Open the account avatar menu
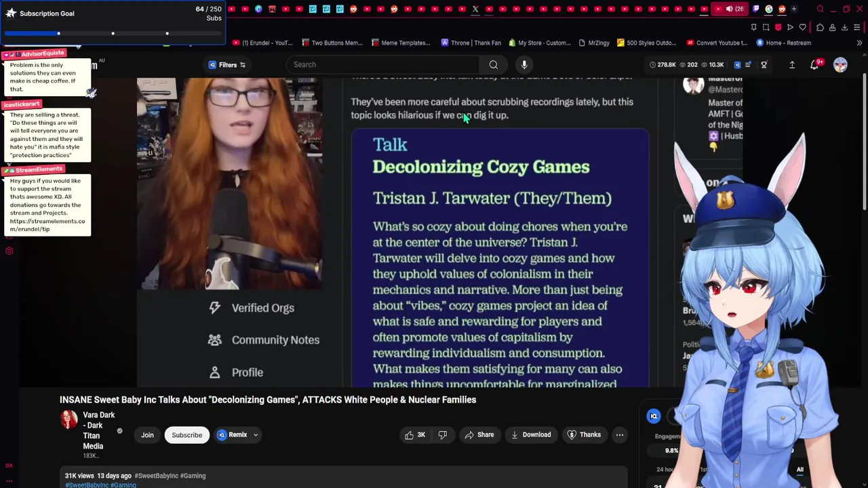The image size is (868, 488). (x=840, y=64)
